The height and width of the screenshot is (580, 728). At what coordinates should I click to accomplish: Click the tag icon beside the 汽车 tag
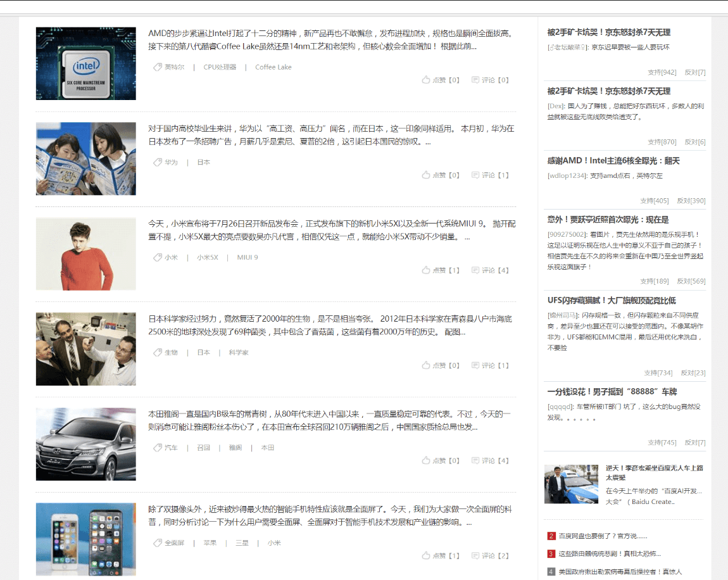click(158, 448)
